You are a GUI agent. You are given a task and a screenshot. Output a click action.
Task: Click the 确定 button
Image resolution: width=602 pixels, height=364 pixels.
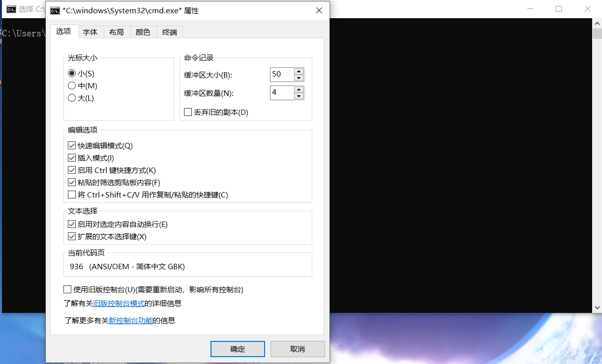pyautogui.click(x=238, y=349)
